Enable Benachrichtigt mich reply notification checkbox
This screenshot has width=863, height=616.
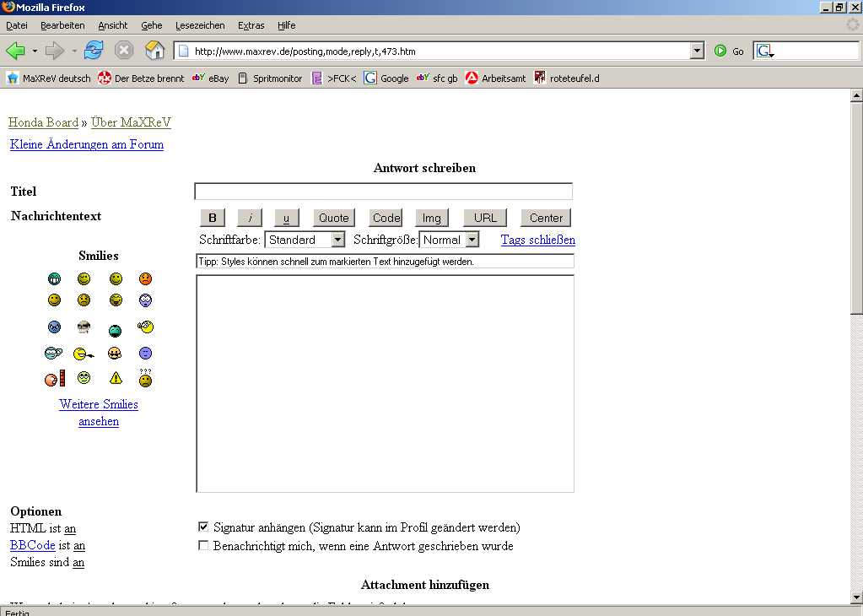202,545
